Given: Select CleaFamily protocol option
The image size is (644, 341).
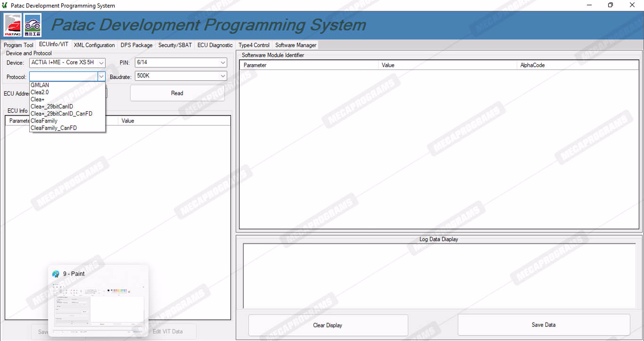Looking at the screenshot, I should point(67,121).
